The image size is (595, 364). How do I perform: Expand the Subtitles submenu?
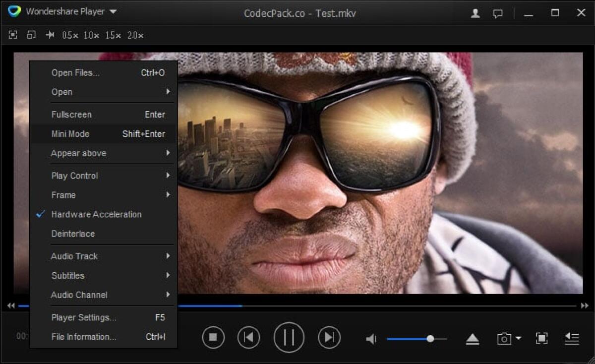coord(67,275)
